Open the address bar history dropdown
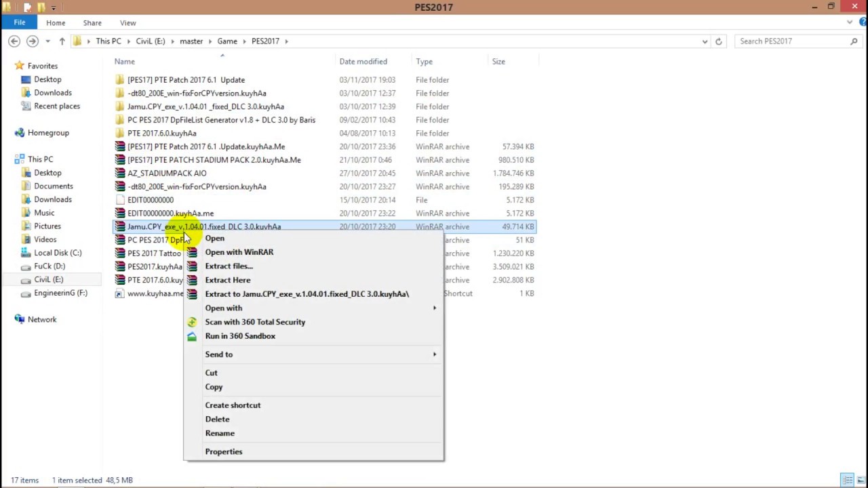This screenshot has height=488, width=868. [x=705, y=41]
